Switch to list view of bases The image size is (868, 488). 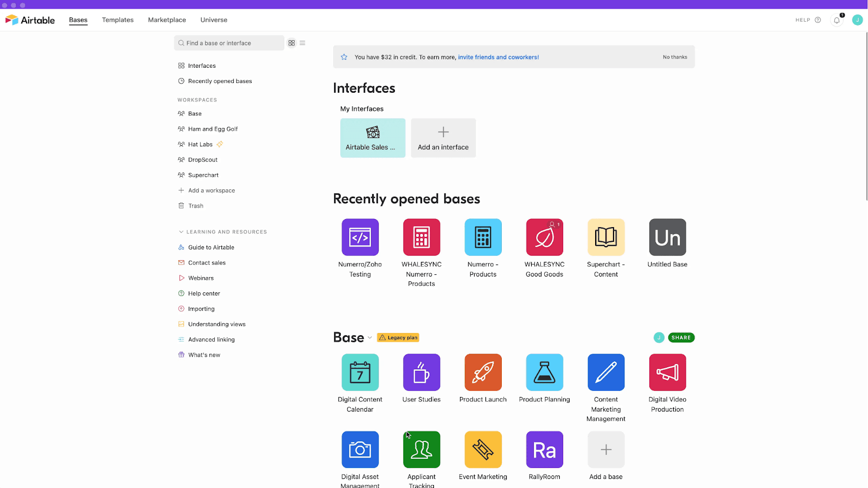pyautogui.click(x=303, y=43)
